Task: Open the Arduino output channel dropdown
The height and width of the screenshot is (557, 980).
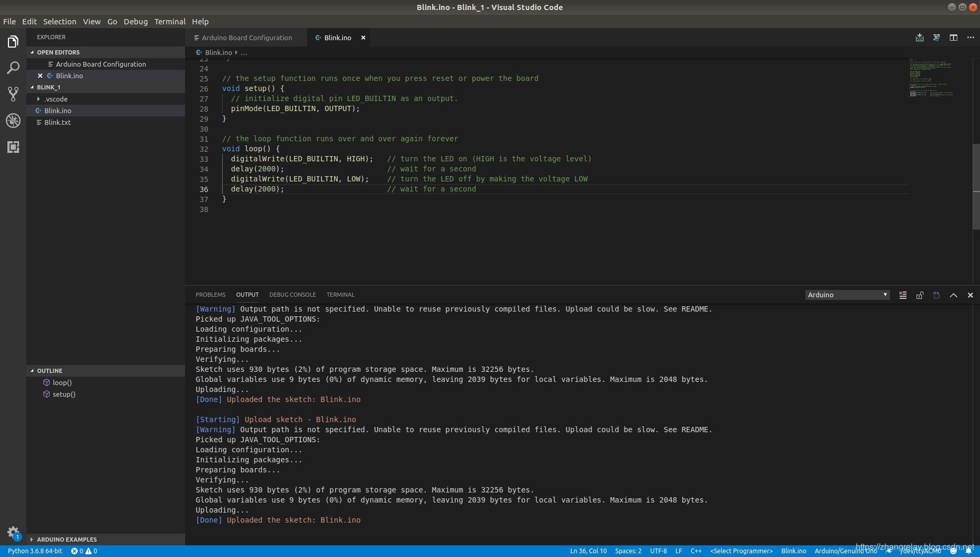Action: (x=847, y=295)
